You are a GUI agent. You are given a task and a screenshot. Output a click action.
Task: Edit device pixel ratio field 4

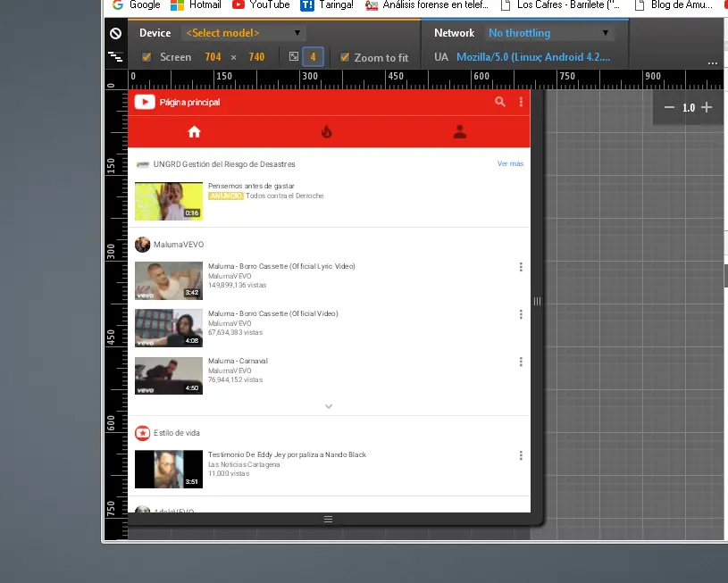click(313, 57)
